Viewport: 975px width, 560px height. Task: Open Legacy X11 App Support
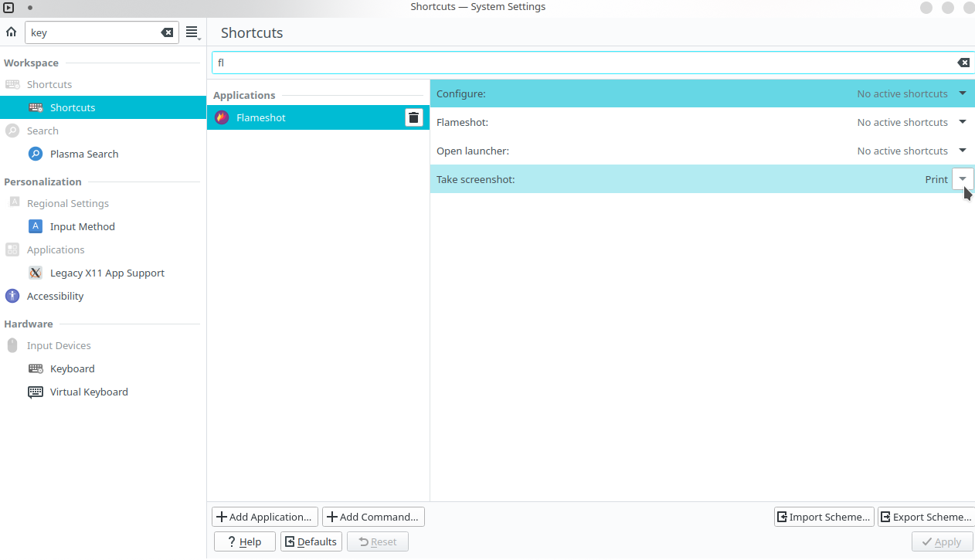pos(107,273)
